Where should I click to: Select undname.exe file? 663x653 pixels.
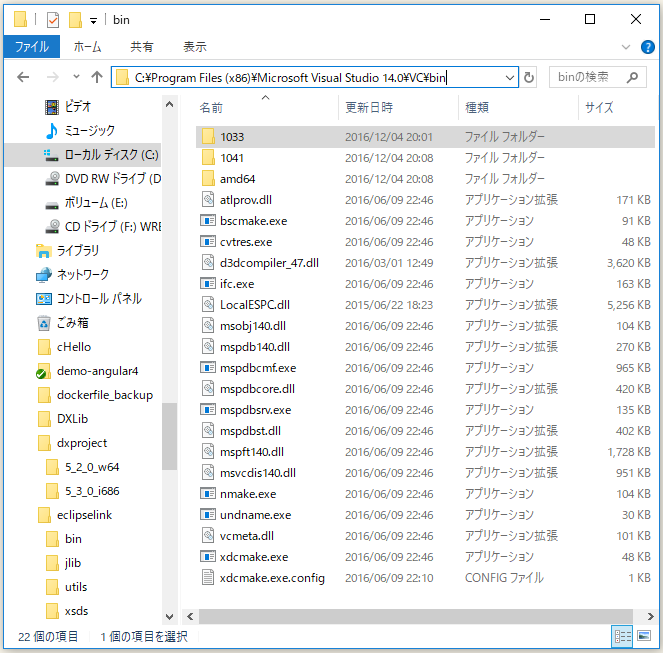point(425,515)
